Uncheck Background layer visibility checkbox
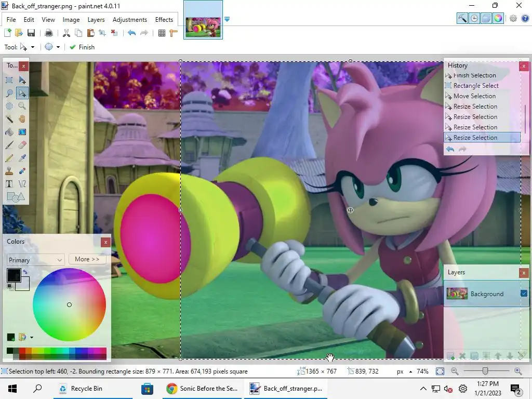 pos(524,294)
